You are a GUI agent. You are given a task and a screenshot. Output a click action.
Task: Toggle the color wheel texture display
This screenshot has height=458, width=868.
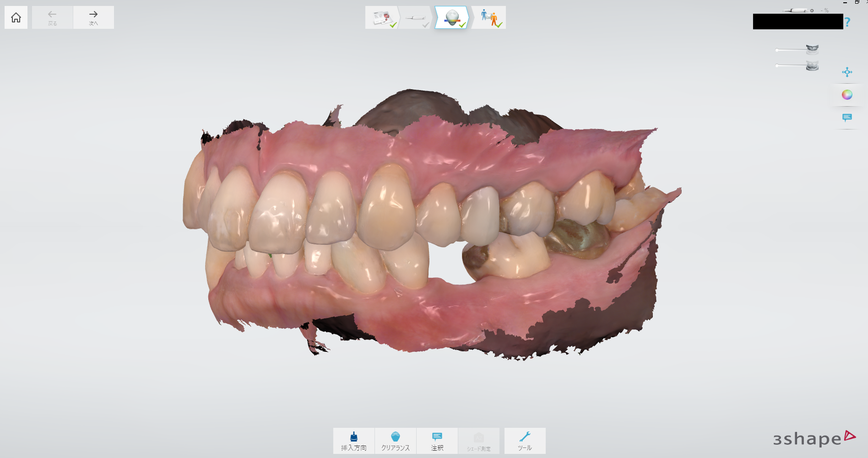click(847, 95)
